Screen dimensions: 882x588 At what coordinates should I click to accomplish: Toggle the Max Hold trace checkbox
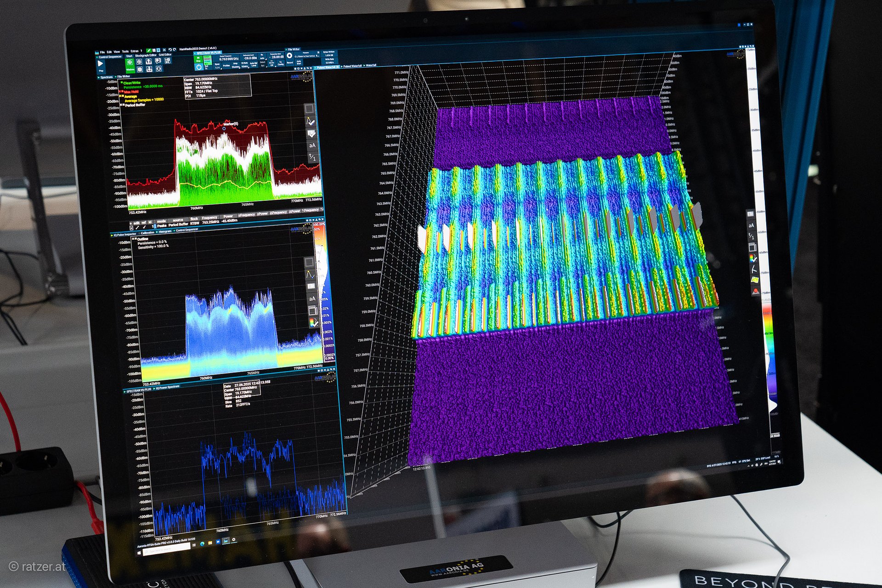pyautogui.click(x=122, y=91)
